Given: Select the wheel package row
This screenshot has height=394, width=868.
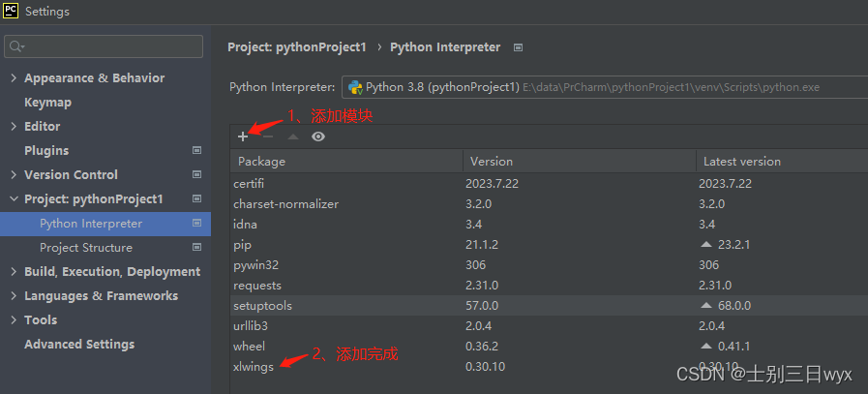Looking at the screenshot, I should 549,347.
